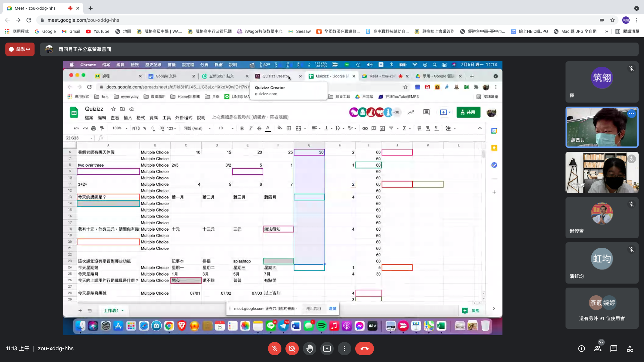
Task: Open the Chrome tab search dropdown arrow
Action: (x=636, y=8)
